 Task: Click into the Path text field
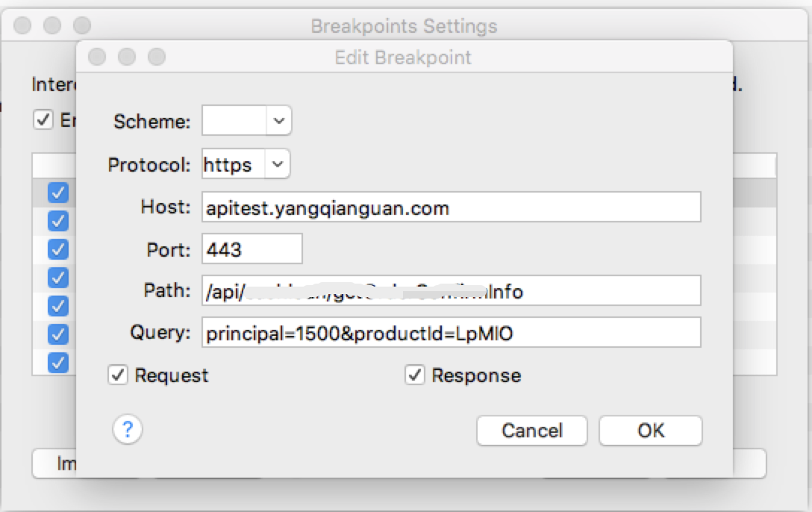451,291
